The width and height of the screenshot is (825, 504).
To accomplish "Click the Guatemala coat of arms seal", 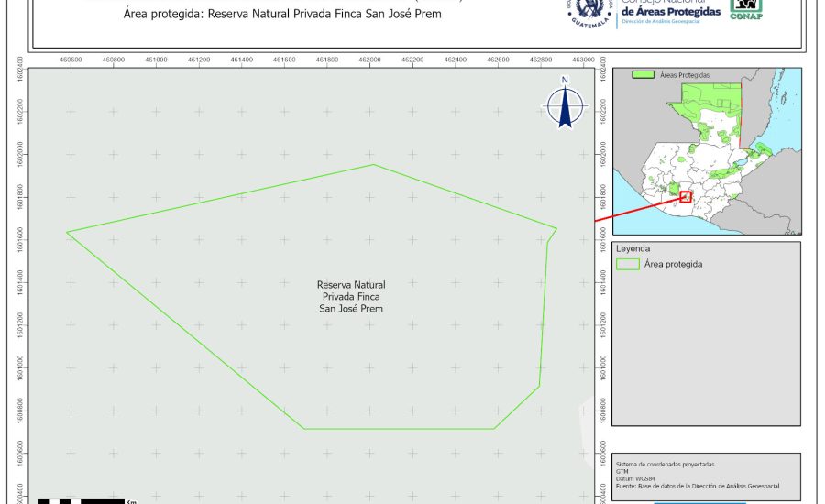I will pos(590,11).
